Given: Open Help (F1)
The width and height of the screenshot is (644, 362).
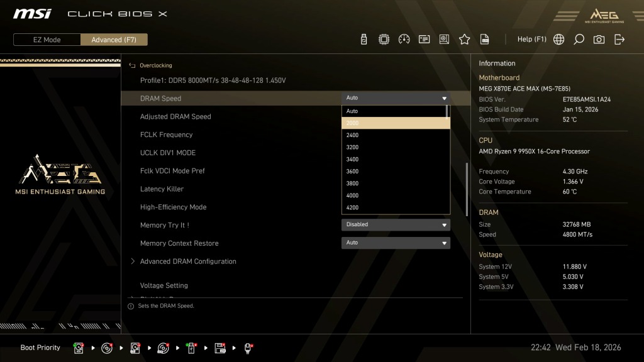Looking at the screenshot, I should click(532, 39).
